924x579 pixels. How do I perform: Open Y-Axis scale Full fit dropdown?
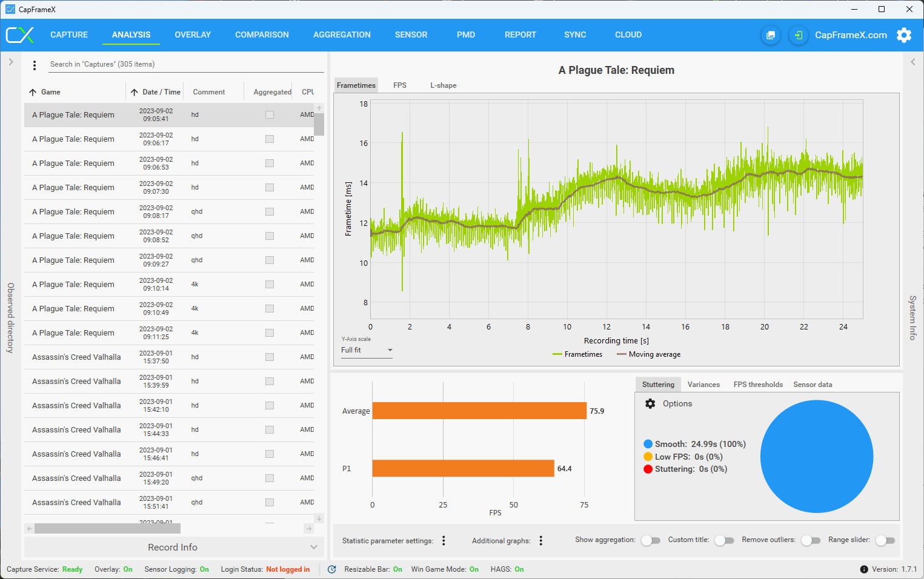[367, 350]
